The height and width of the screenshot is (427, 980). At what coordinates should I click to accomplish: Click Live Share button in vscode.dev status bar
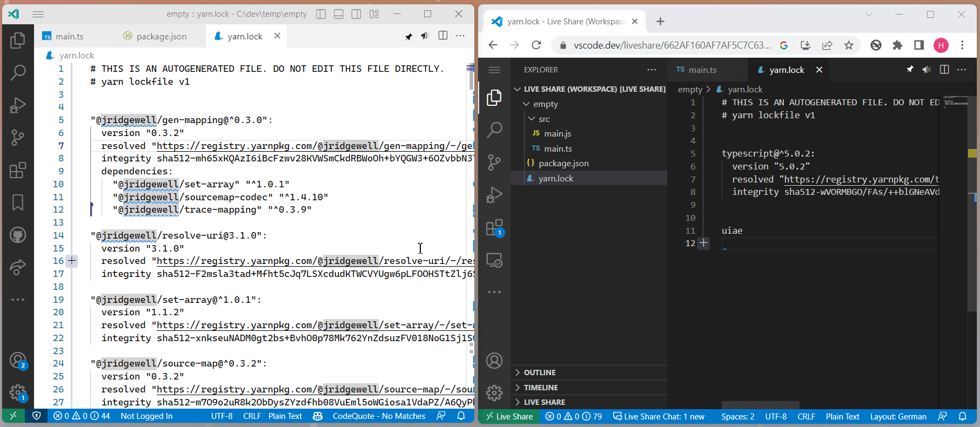[x=509, y=416]
